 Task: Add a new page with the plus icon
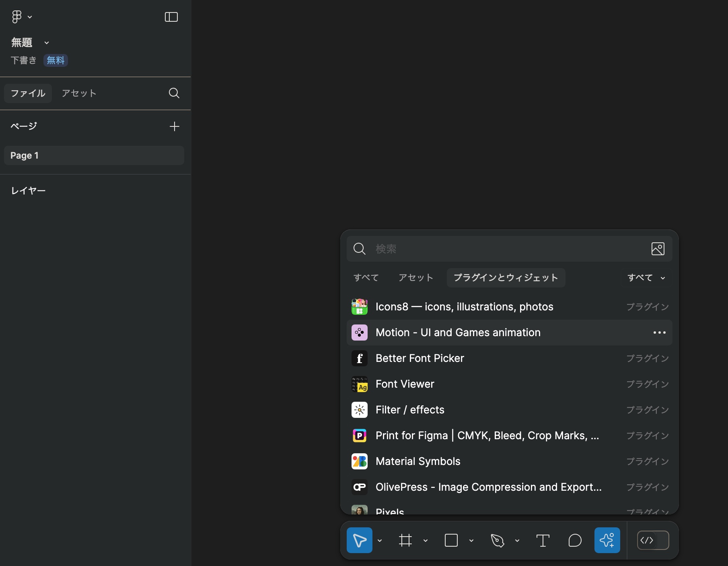[174, 126]
